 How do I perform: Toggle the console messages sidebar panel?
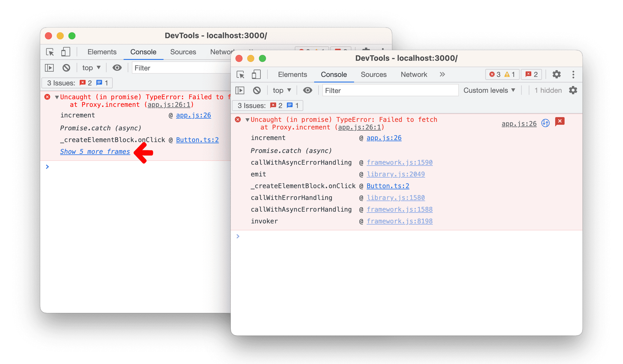click(x=241, y=91)
